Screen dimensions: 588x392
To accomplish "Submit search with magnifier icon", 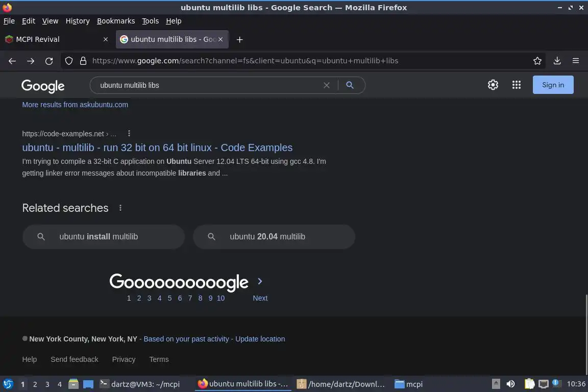I will click(x=350, y=85).
